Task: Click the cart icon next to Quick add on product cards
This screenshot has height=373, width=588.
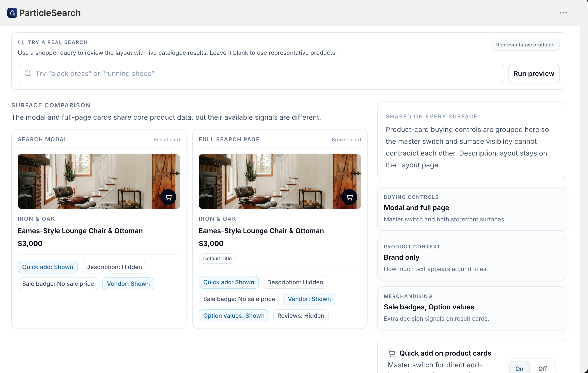Action: [392, 353]
